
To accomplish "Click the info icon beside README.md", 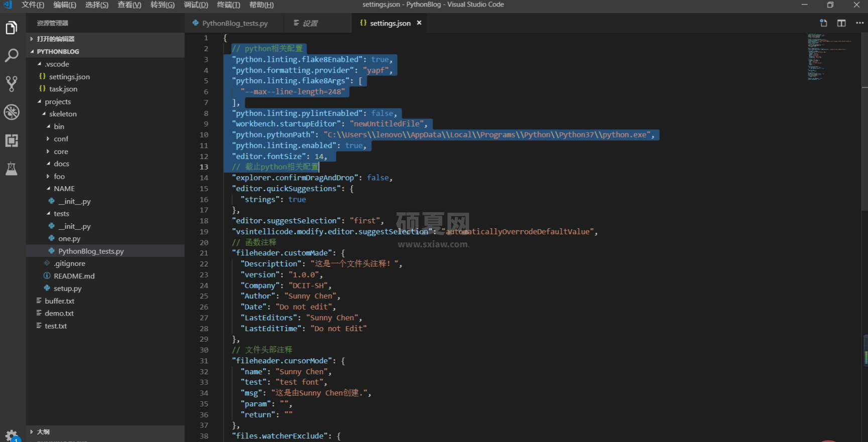I will point(47,276).
